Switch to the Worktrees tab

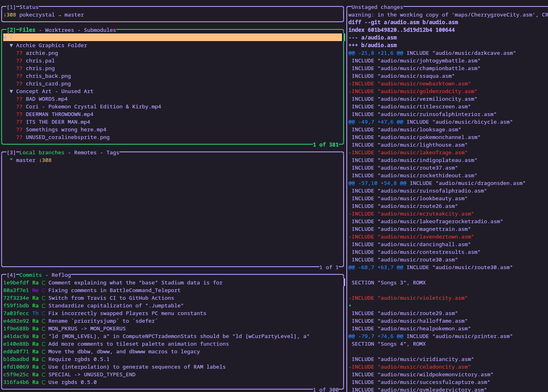click(60, 30)
